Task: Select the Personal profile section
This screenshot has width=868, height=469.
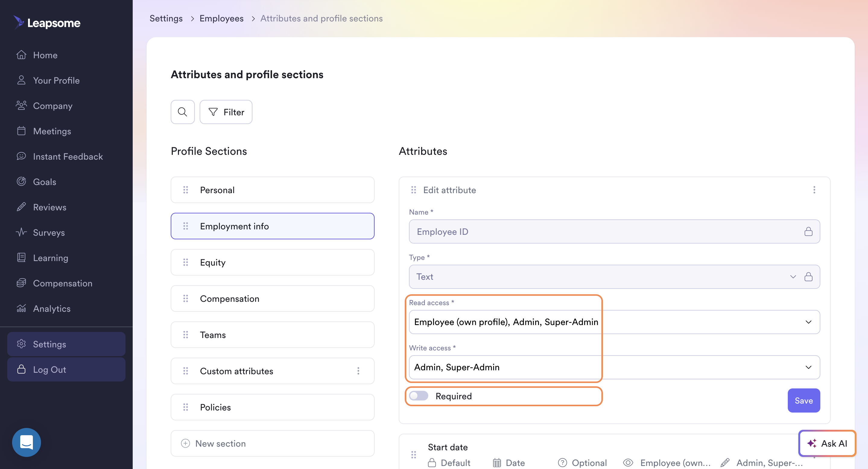Action: coord(272,190)
